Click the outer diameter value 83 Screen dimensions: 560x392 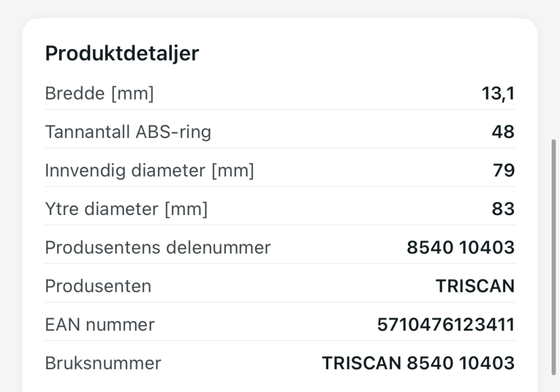pos(503,209)
